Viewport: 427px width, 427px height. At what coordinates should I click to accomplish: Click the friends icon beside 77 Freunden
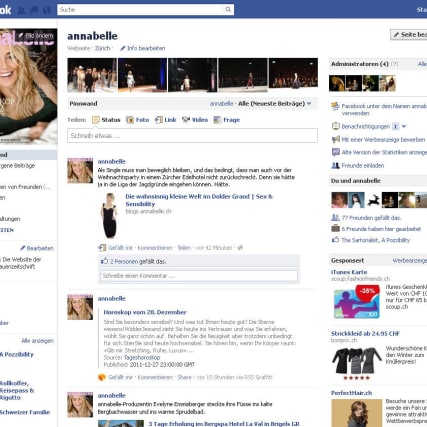[335, 218]
